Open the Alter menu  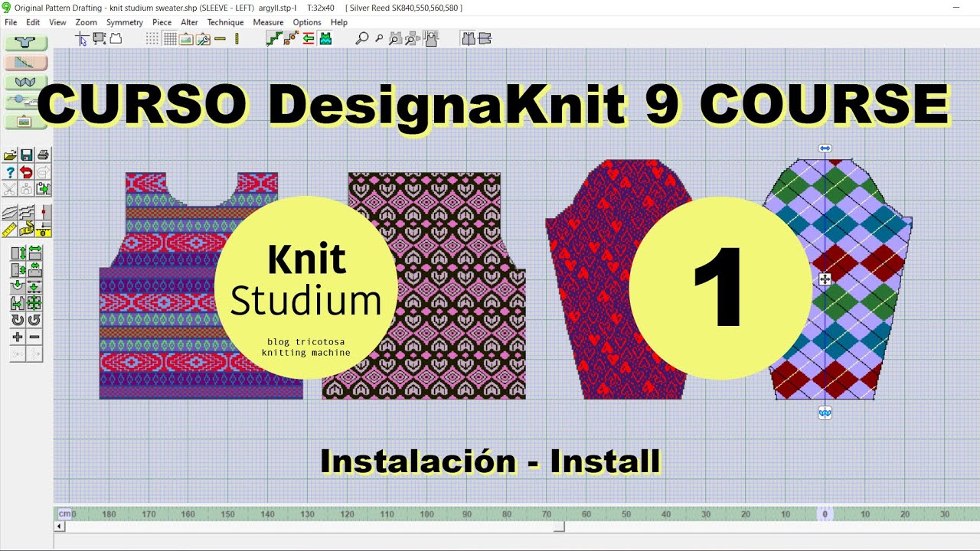coord(189,22)
